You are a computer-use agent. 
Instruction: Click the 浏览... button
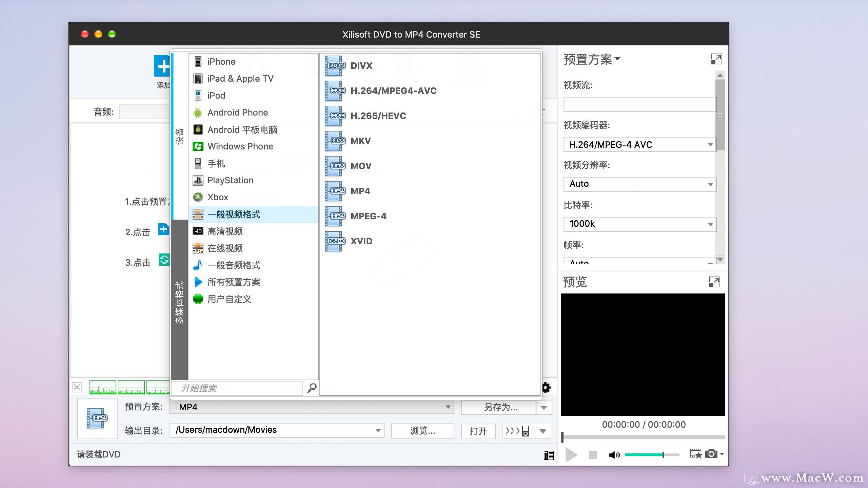422,431
